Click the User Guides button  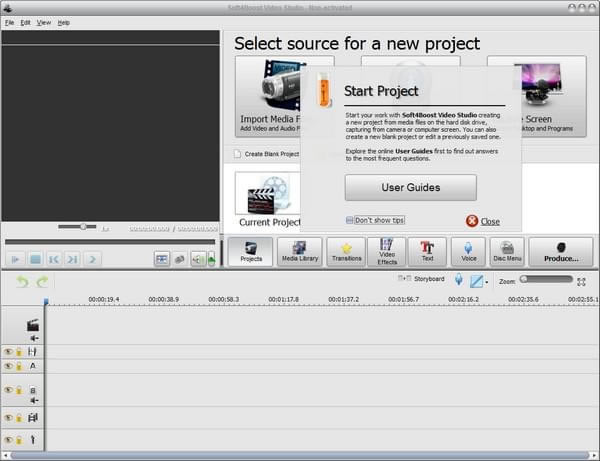(x=410, y=187)
